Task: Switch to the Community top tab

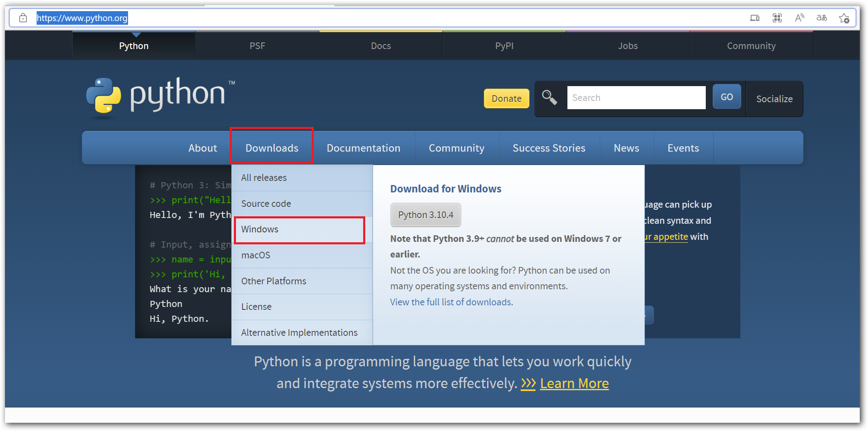Action: point(751,46)
